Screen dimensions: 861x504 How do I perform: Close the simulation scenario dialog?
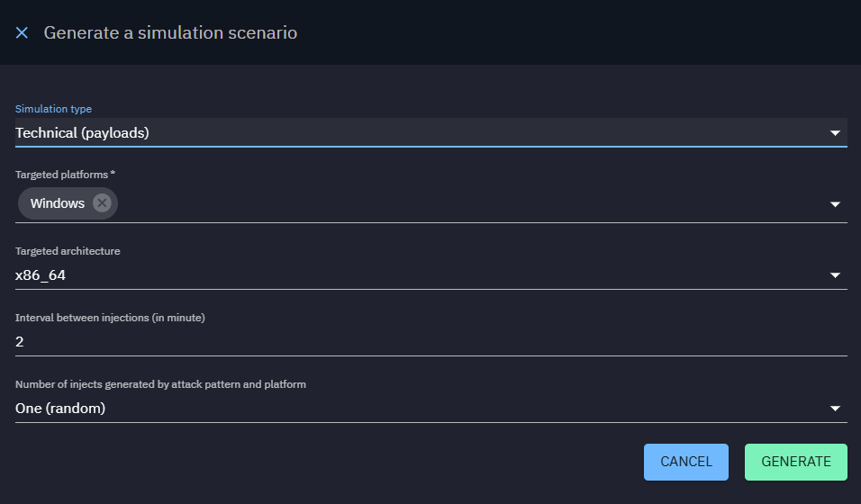[x=23, y=32]
